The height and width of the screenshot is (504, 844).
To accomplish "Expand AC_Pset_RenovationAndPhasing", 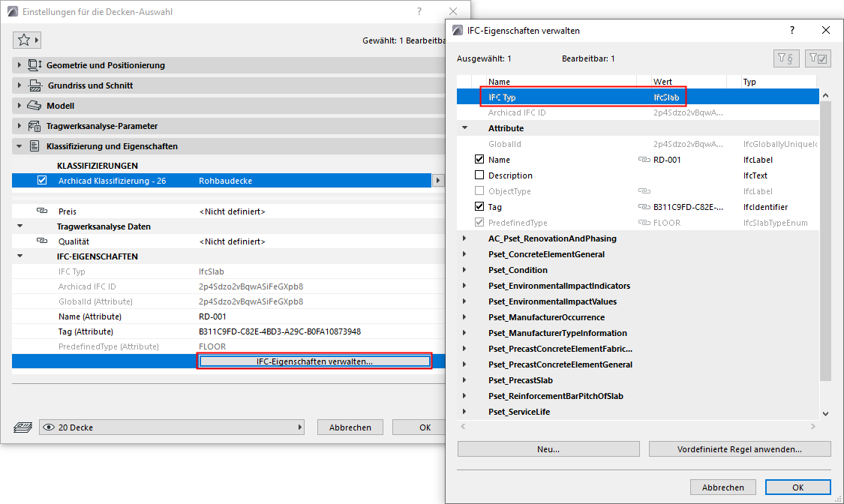I will pos(464,238).
